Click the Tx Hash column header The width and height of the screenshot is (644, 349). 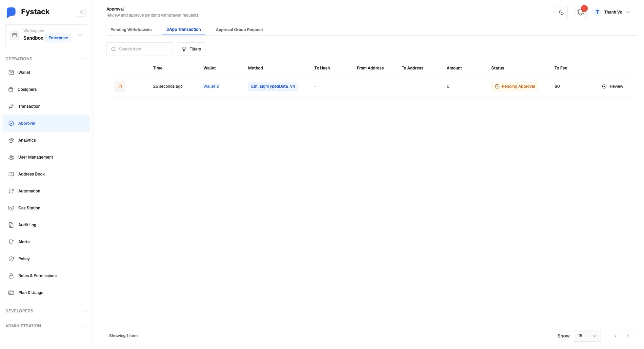(x=322, y=68)
